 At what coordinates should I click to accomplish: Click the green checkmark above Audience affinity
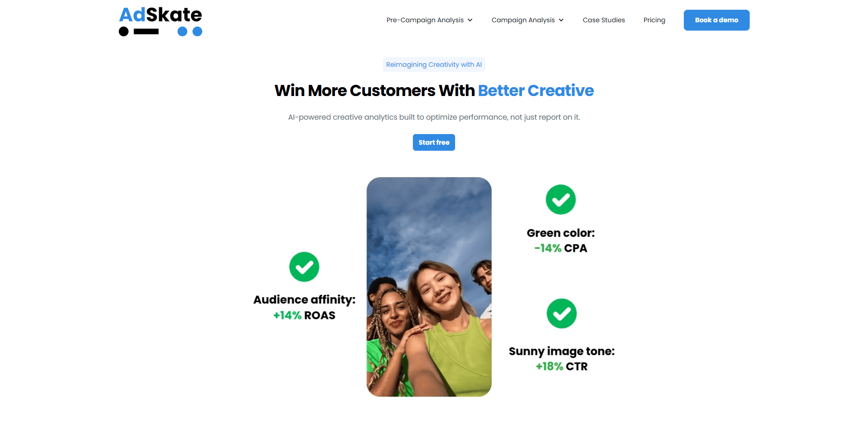[304, 267]
